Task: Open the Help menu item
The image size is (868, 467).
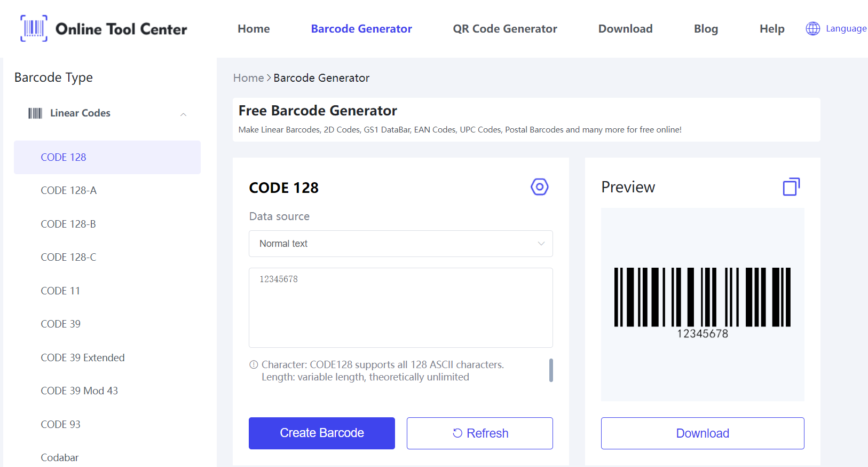Action: click(x=771, y=29)
